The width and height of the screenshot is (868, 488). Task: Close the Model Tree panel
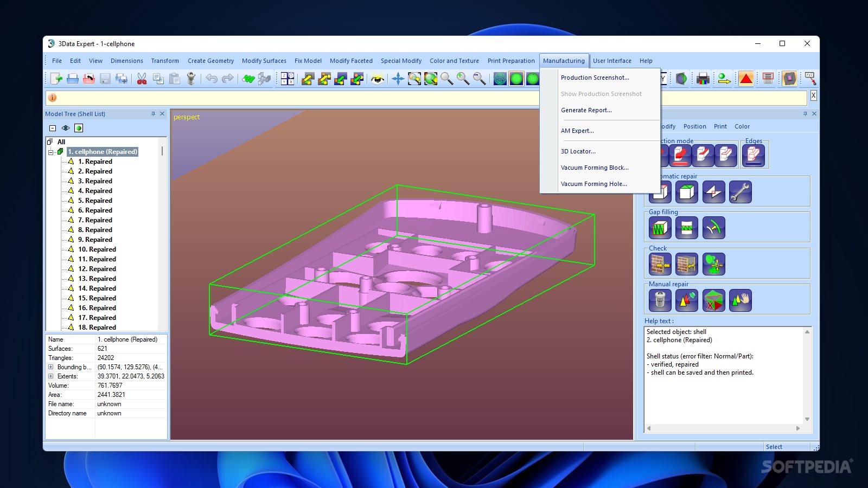(162, 114)
